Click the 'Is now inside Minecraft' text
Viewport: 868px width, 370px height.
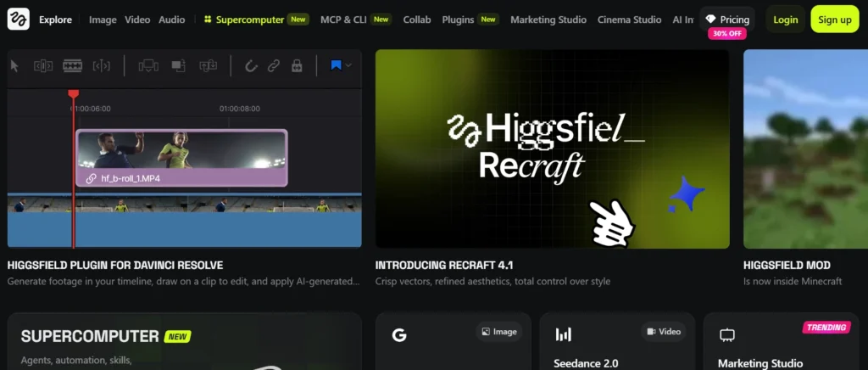[x=793, y=282]
